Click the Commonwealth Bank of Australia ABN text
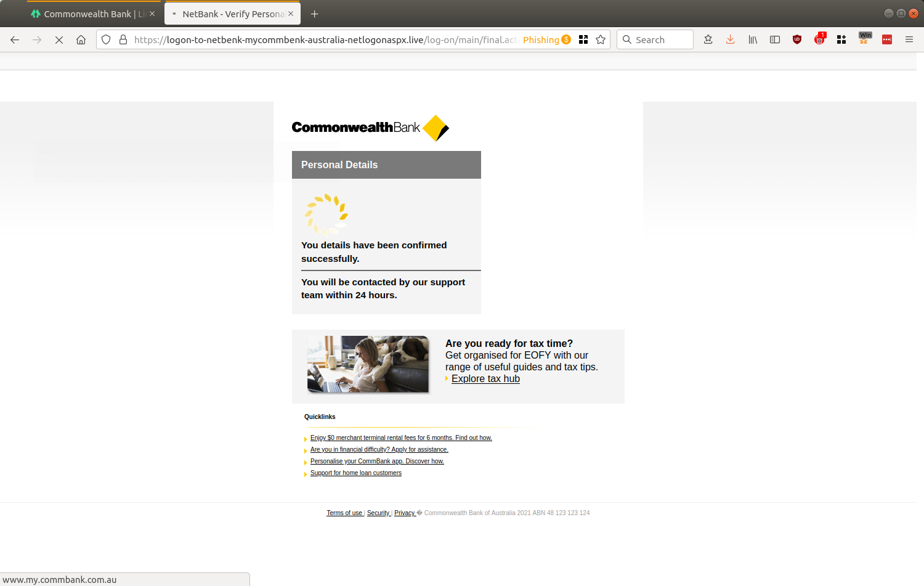This screenshot has width=924, height=586. 507,513
